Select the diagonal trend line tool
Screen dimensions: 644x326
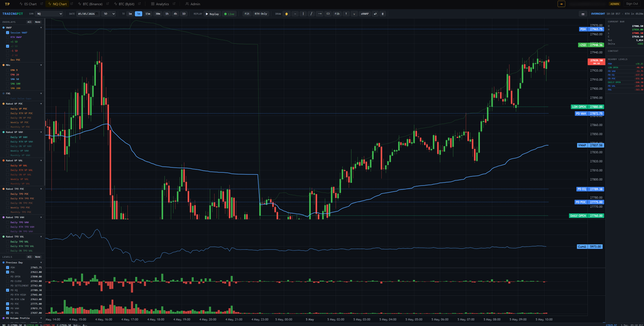(x=311, y=13)
